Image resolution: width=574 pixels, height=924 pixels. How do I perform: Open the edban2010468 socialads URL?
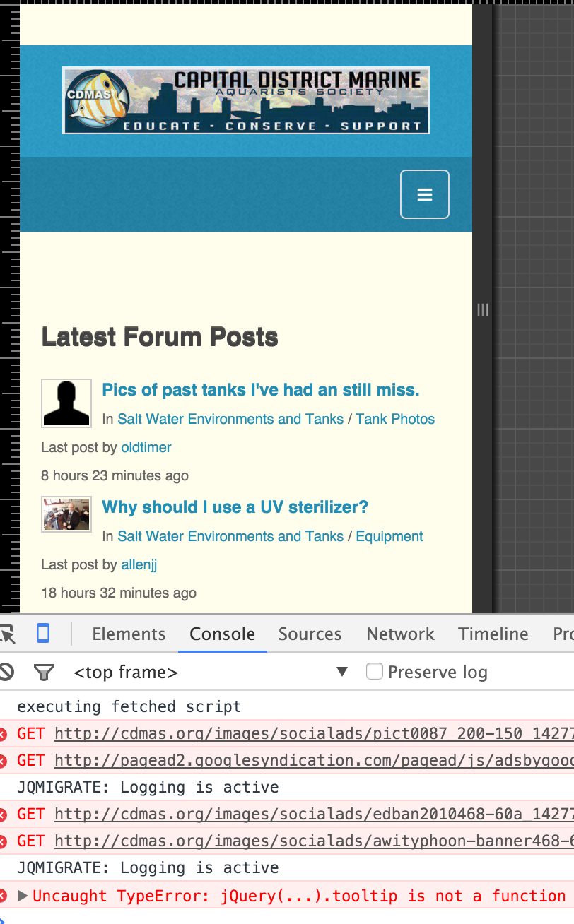314,814
